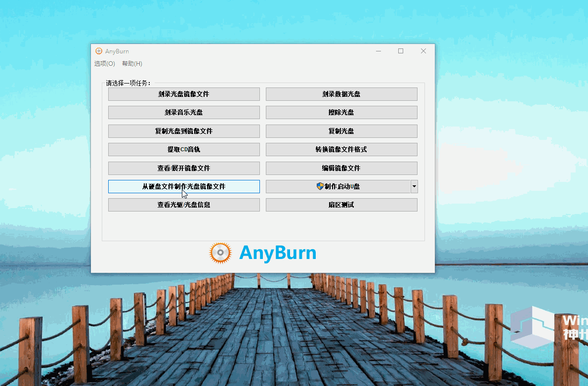Run the 扇区测试 task
This screenshot has width=588, height=386.
(341, 205)
